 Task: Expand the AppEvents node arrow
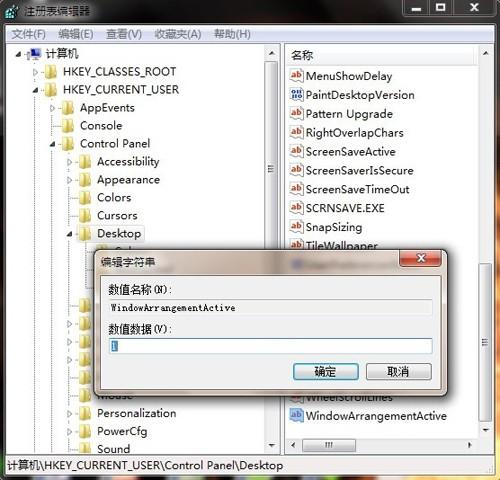pos(52,108)
